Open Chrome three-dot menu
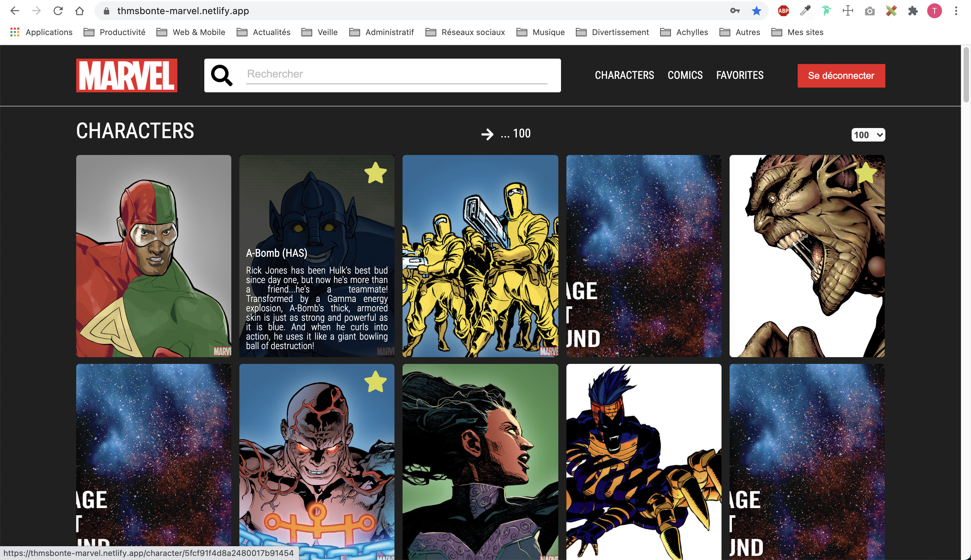 coord(956,11)
